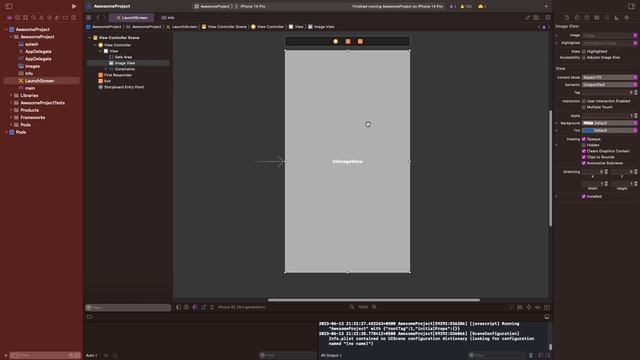Clear the console with trash icon
Screen dimensions: 640x360
coord(531,355)
